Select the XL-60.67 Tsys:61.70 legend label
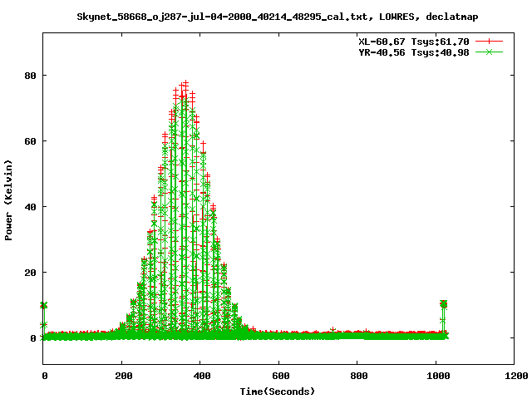Screen dimensions: 532x399 (414, 42)
